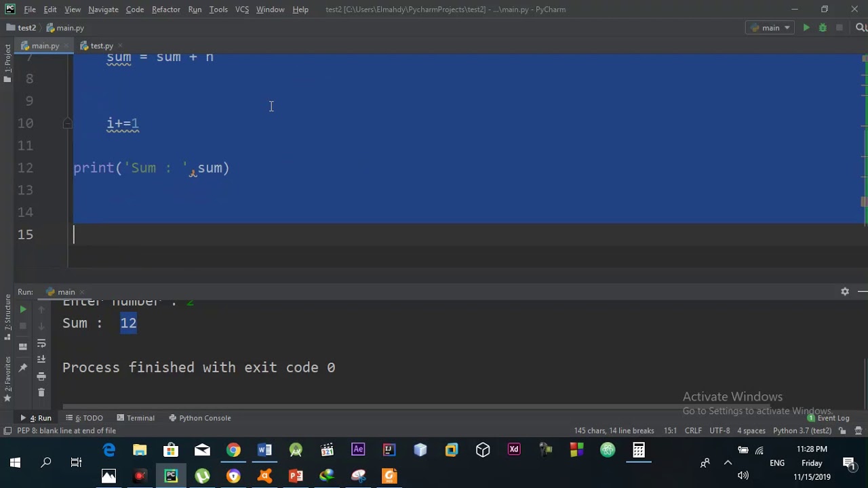Open Microsoft Word from the taskbar
868x488 pixels.
pyautogui.click(x=264, y=450)
